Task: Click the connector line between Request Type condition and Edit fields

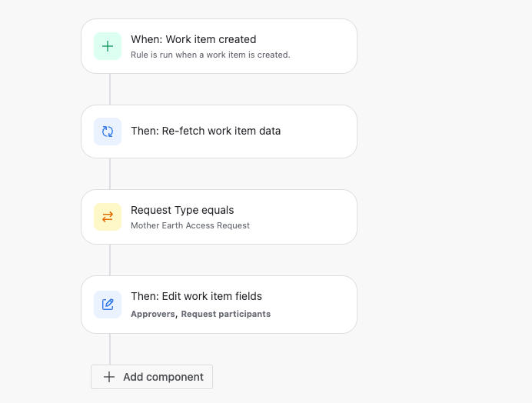Action: [x=110, y=260]
